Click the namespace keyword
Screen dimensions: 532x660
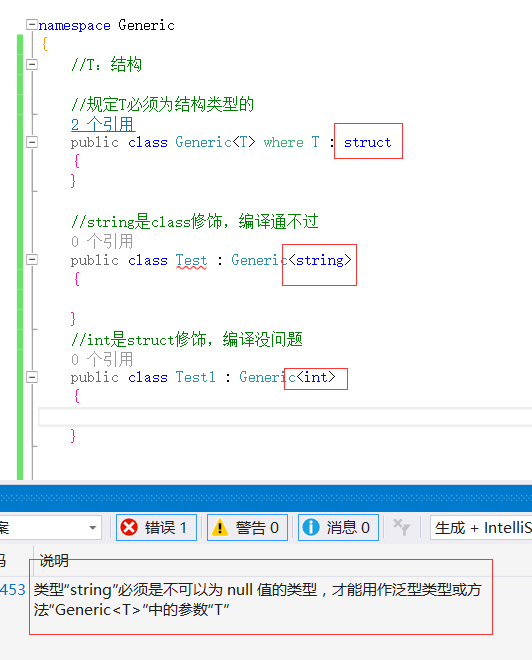tap(74, 26)
